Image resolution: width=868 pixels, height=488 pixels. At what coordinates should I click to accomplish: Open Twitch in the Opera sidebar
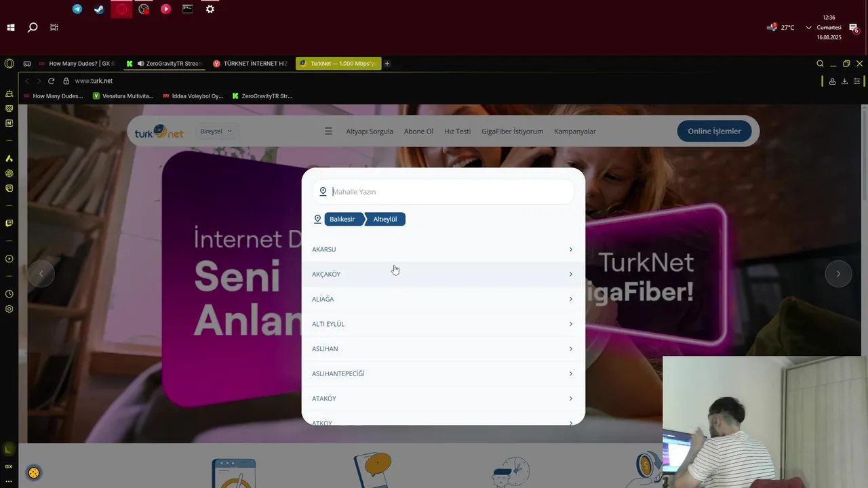pos(9,223)
